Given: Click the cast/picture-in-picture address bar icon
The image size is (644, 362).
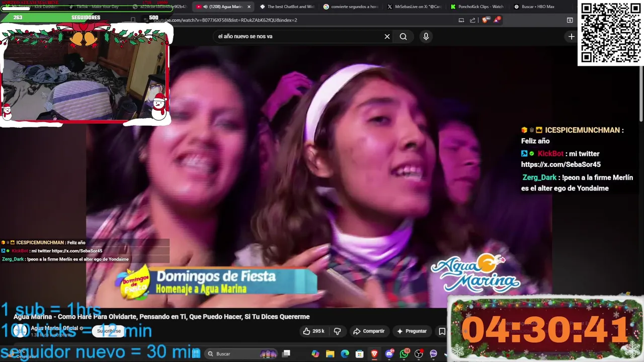Looking at the screenshot, I should (461, 20).
